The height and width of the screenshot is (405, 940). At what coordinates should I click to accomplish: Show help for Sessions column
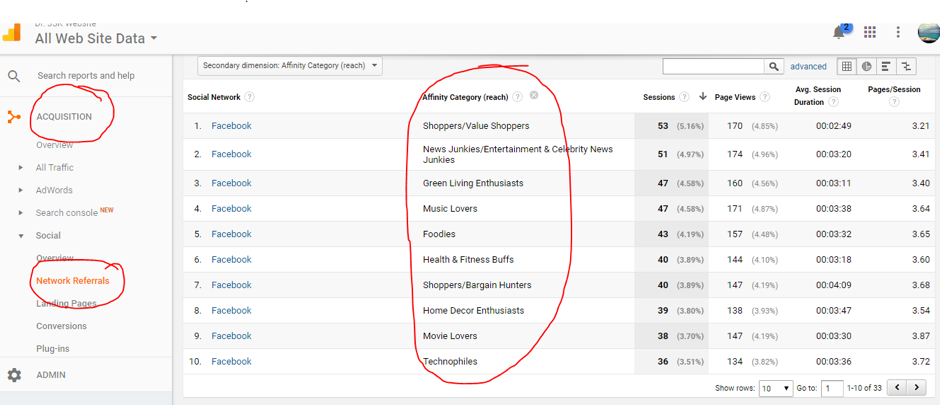tap(685, 97)
